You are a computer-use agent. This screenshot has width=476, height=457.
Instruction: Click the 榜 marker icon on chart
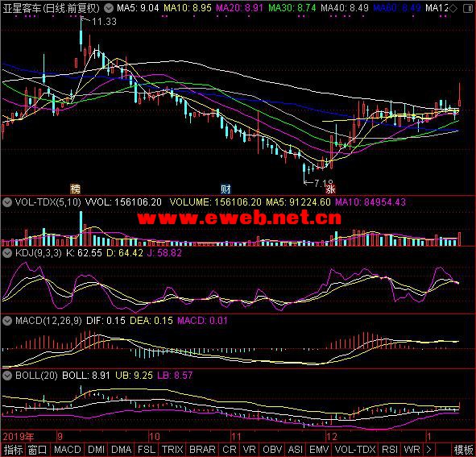(75, 189)
